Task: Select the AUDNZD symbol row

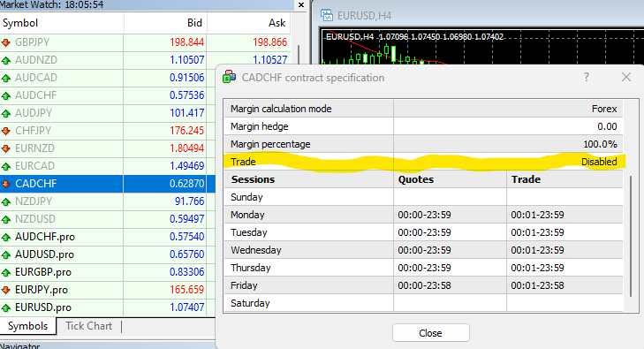Action: 144,60
